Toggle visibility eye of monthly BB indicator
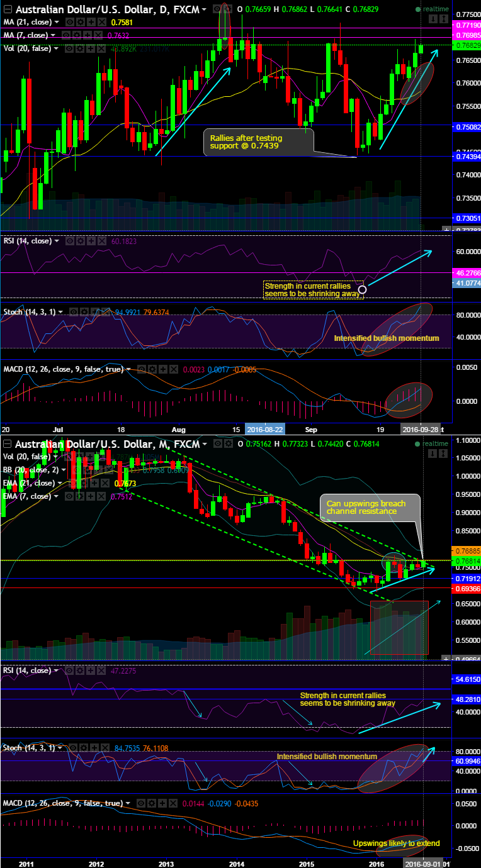 pyautogui.click(x=76, y=470)
